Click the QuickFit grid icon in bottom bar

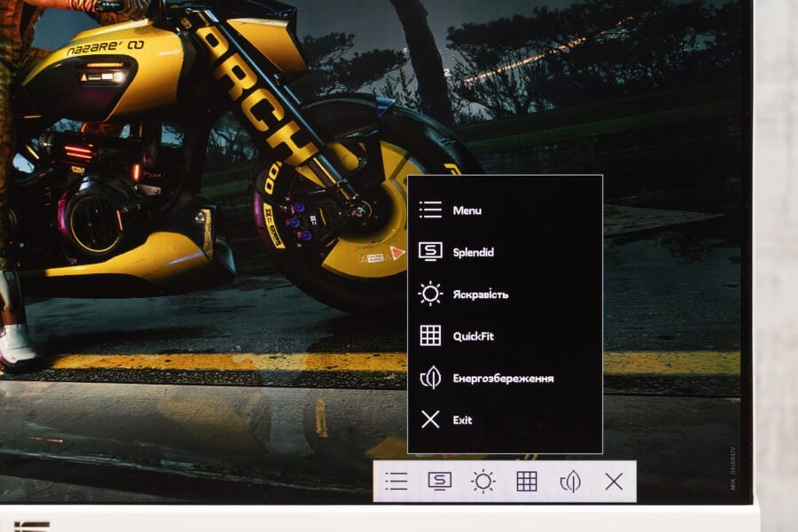click(527, 482)
